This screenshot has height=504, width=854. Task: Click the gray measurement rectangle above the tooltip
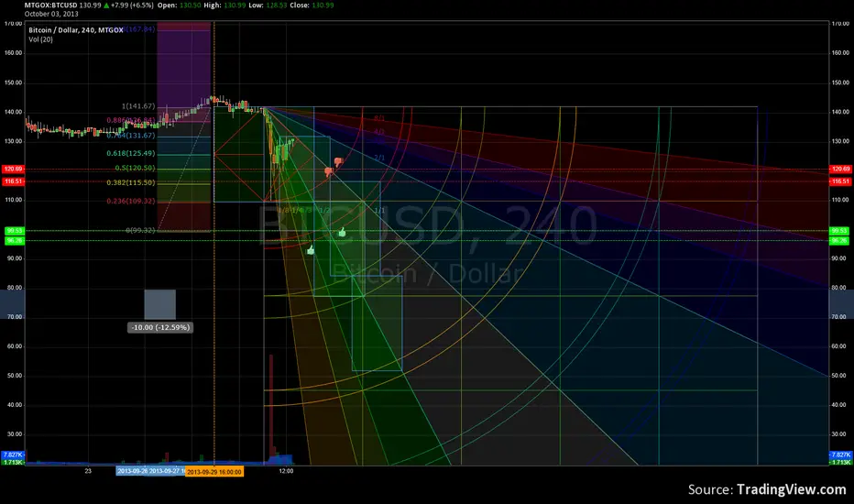(x=160, y=304)
